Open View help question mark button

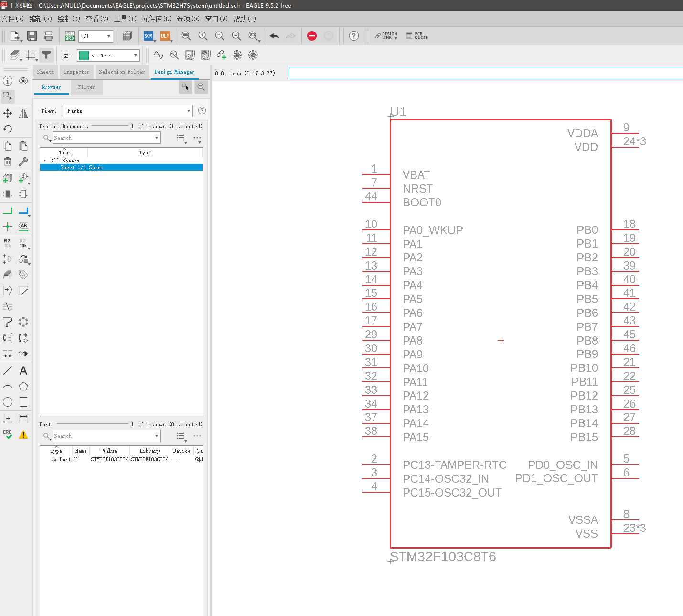tap(202, 110)
